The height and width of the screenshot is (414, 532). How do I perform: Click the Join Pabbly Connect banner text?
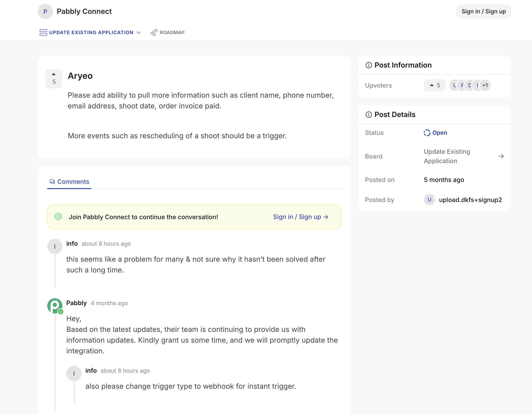(143, 217)
